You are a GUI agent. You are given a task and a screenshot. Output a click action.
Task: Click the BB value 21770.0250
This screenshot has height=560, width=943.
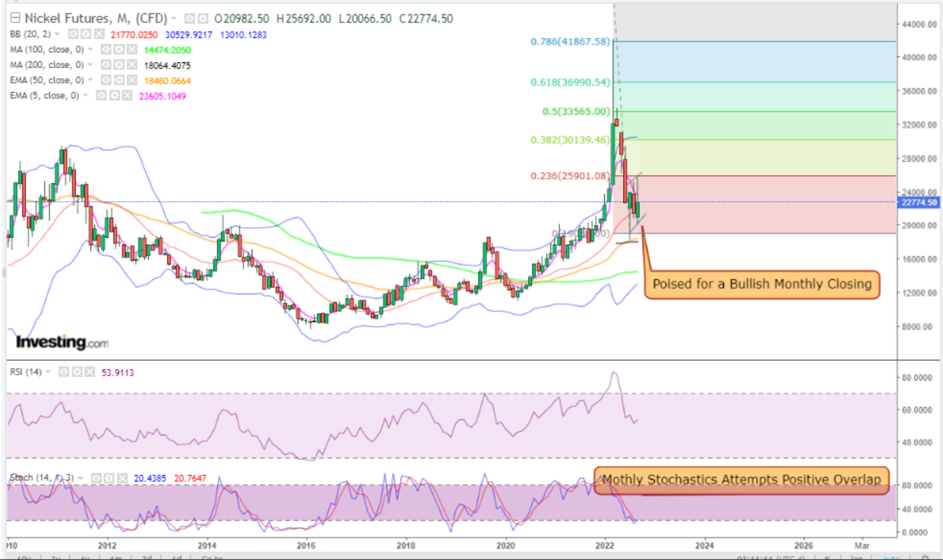click(x=134, y=35)
